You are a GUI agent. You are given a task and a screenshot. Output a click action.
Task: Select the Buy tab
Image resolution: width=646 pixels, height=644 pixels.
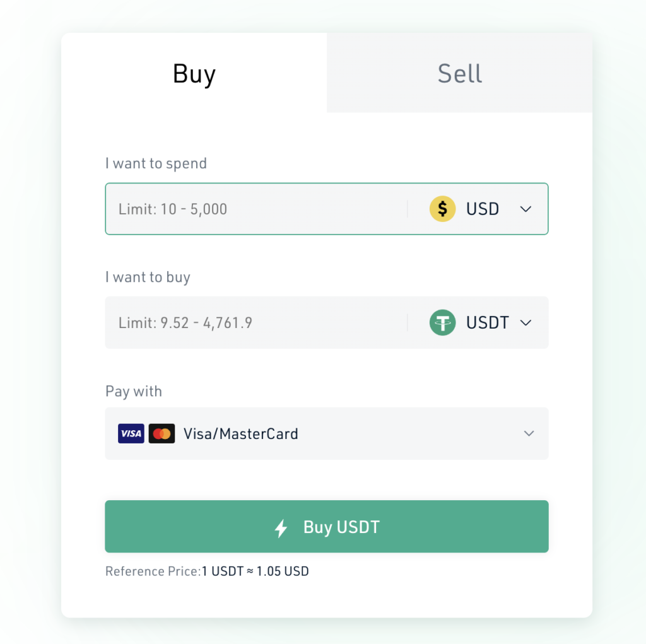194,73
